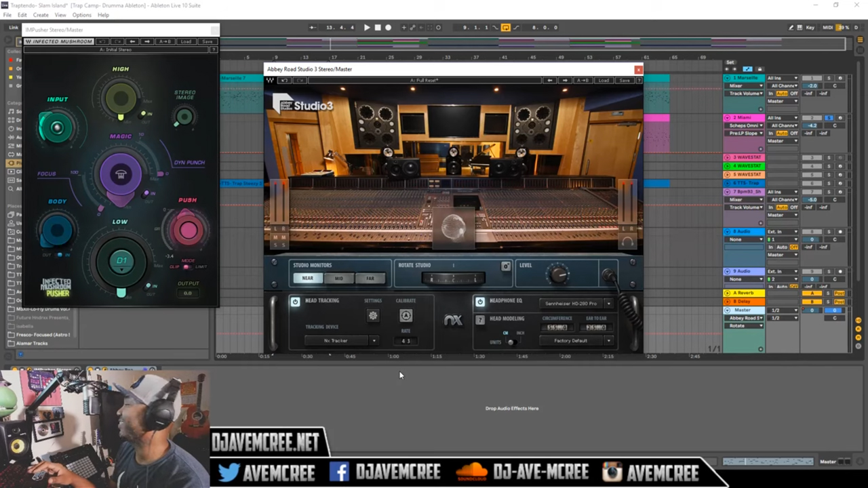The height and width of the screenshot is (488, 868).
Task: Click the Head Modeling help question mark
Action: click(480, 319)
